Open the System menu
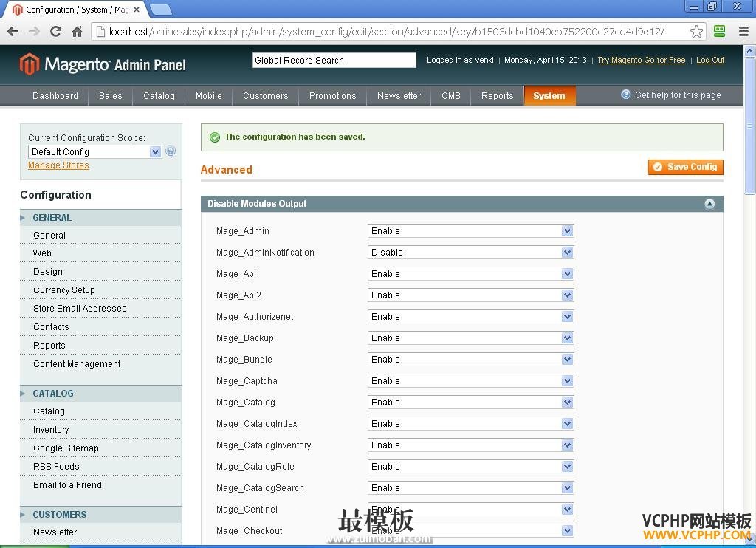Image resolution: width=756 pixels, height=548 pixels. click(x=549, y=95)
